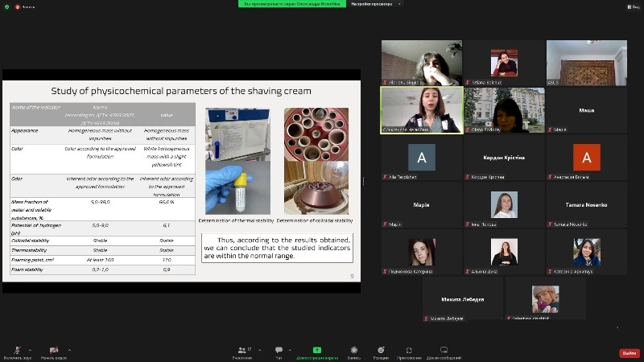Select the Olena participant video tile
Image resolution: width=644 pixels, height=362 pixels.
[x=505, y=110]
